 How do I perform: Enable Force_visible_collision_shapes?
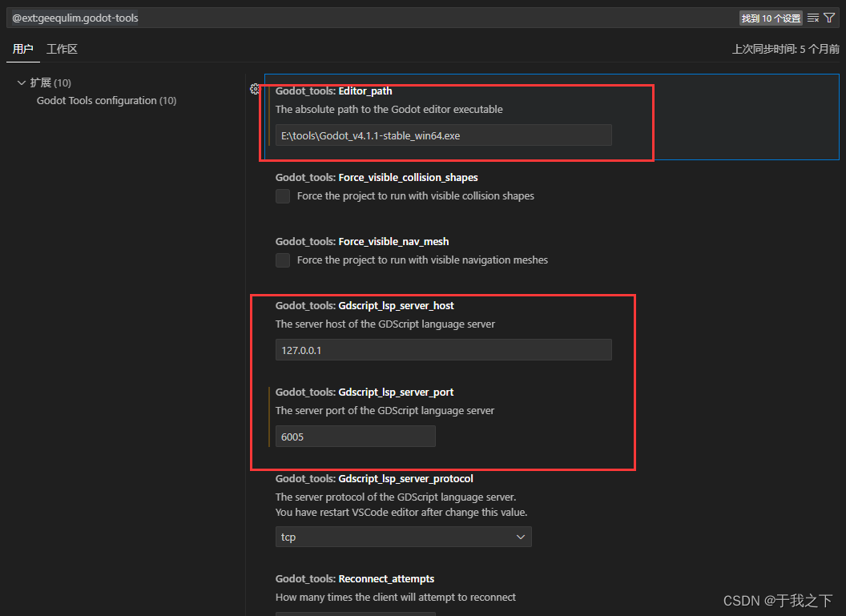pos(283,195)
